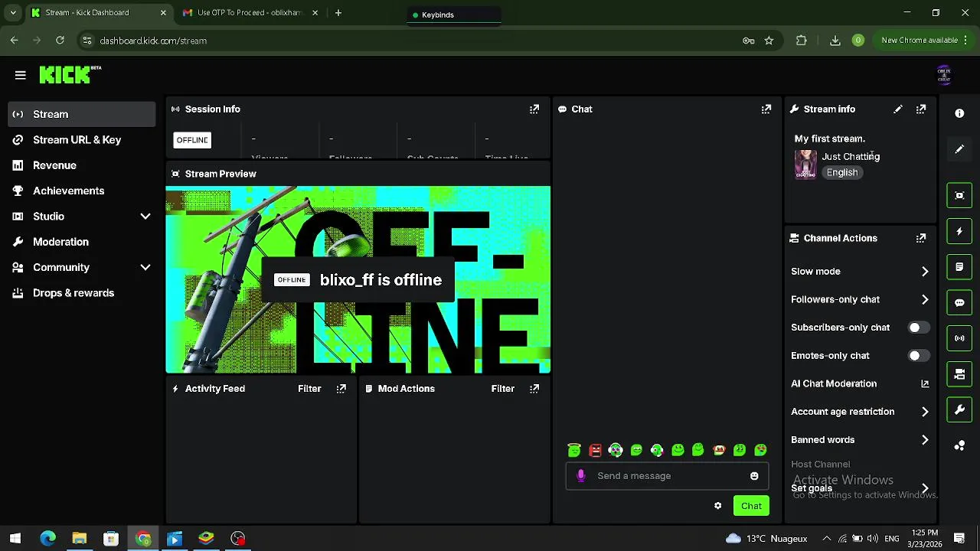Open the emoji picker in chat input

point(754,476)
